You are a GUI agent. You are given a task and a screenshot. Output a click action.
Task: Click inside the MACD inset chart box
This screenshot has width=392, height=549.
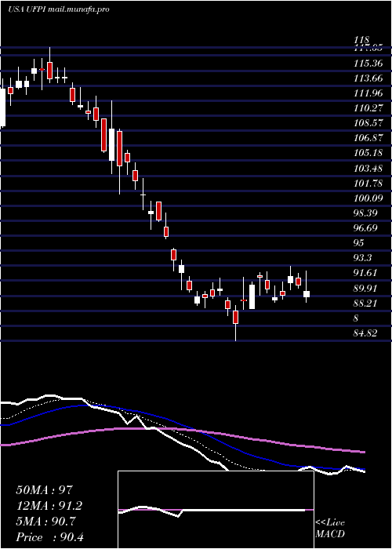click(216, 510)
